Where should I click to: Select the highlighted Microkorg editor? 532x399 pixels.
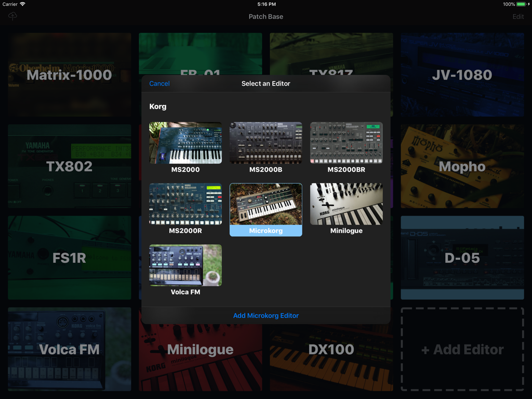click(x=265, y=203)
